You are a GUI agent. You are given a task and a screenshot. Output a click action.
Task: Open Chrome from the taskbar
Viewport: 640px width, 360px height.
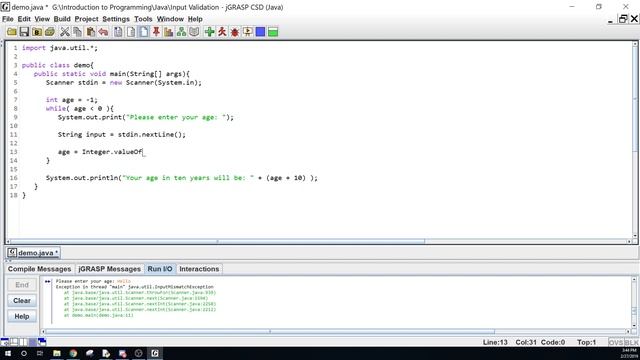pos(73,353)
